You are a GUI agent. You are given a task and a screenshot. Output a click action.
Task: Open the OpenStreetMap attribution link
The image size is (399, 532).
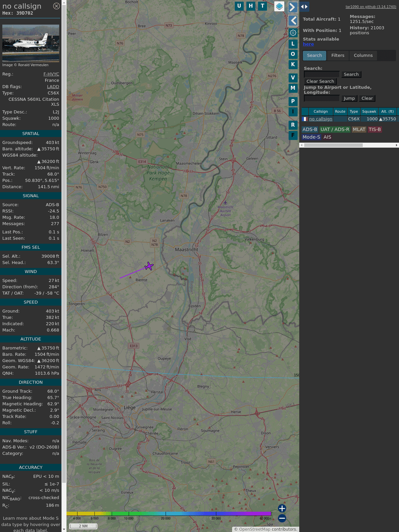point(255,529)
